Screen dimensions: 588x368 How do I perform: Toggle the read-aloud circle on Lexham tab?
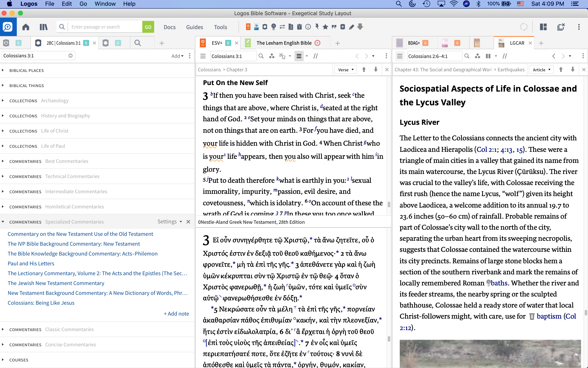coord(317,43)
